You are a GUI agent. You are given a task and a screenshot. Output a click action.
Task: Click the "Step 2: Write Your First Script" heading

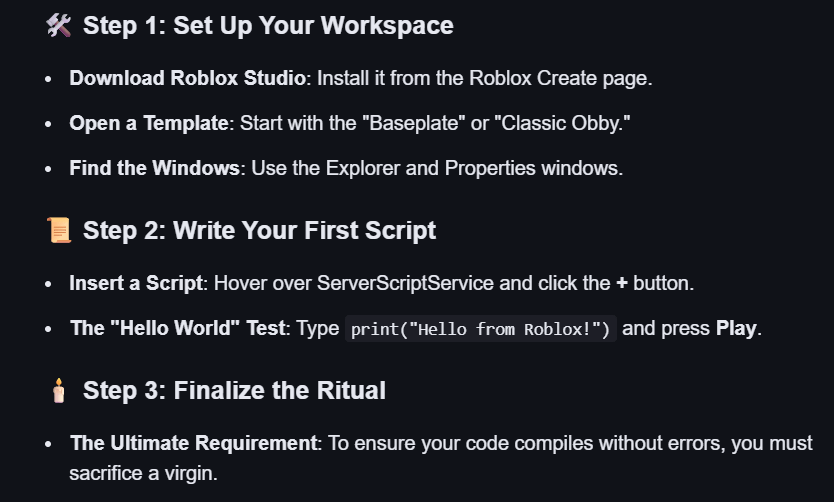pyautogui.click(x=259, y=231)
